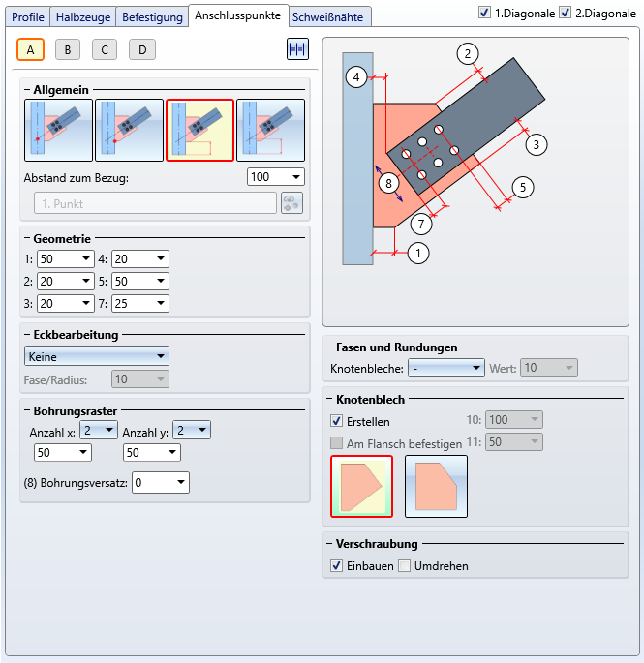This screenshot has height=663, width=644.
Task: Open Geometrie value 2 dropdown
Action: click(66, 282)
